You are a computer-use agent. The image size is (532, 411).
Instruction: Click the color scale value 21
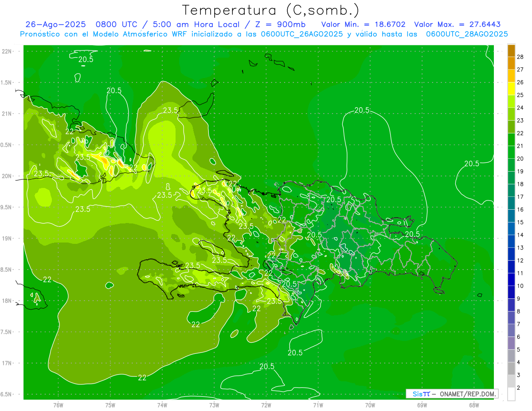tap(521, 146)
